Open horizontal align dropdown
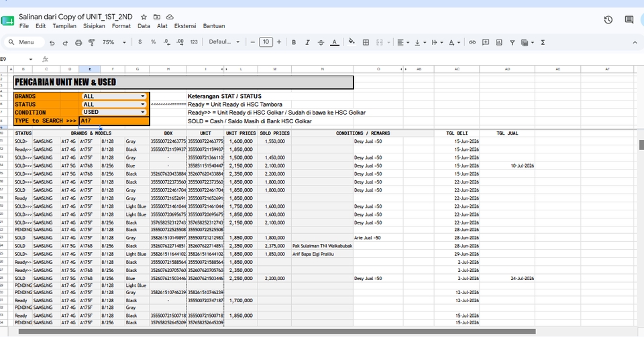The height and width of the screenshot is (337, 644). [403, 42]
